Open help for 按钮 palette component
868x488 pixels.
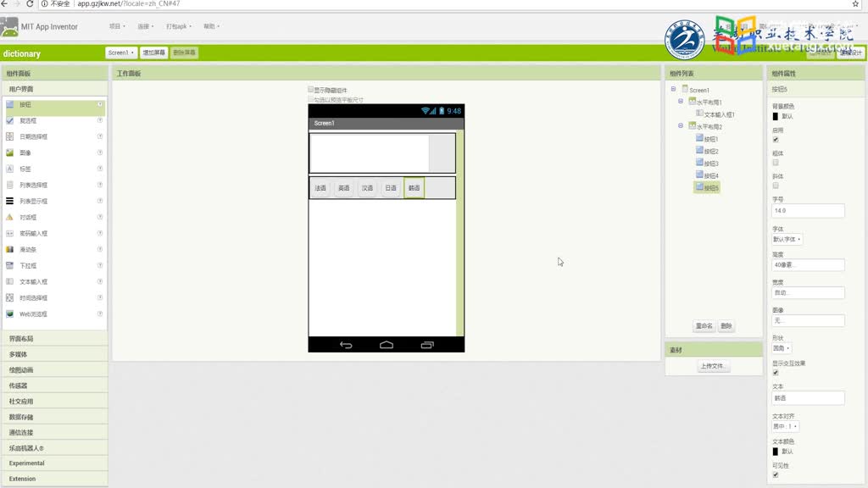pos(100,104)
